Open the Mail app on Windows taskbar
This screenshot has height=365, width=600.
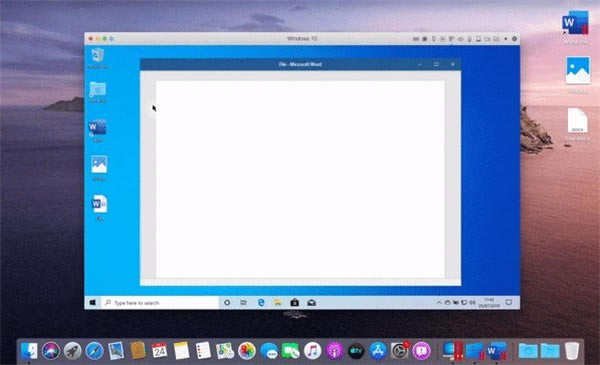pos(311,303)
